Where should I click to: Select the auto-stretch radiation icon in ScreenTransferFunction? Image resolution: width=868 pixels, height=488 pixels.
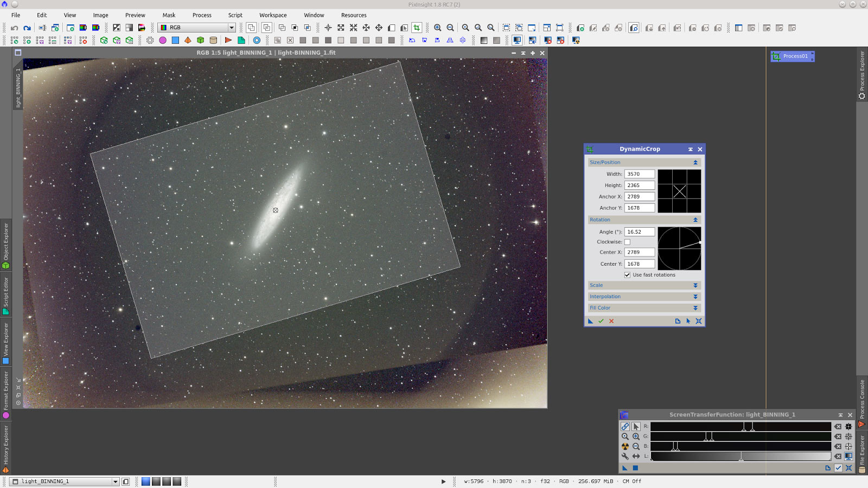pos(625,446)
